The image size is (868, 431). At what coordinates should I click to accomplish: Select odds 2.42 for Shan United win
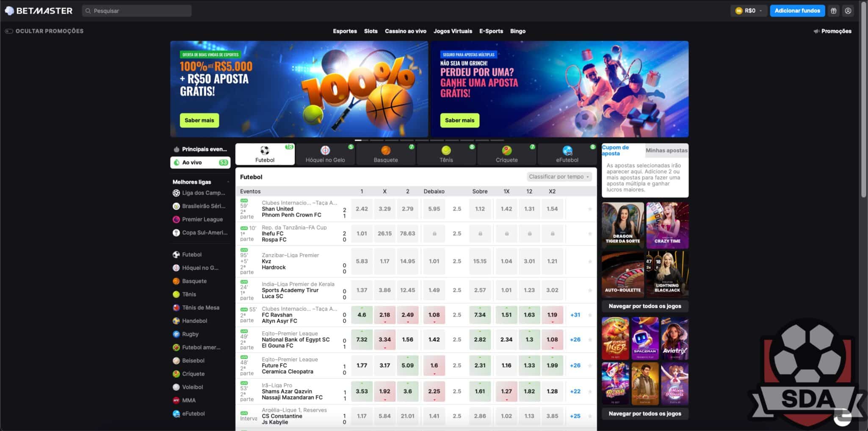(362, 209)
